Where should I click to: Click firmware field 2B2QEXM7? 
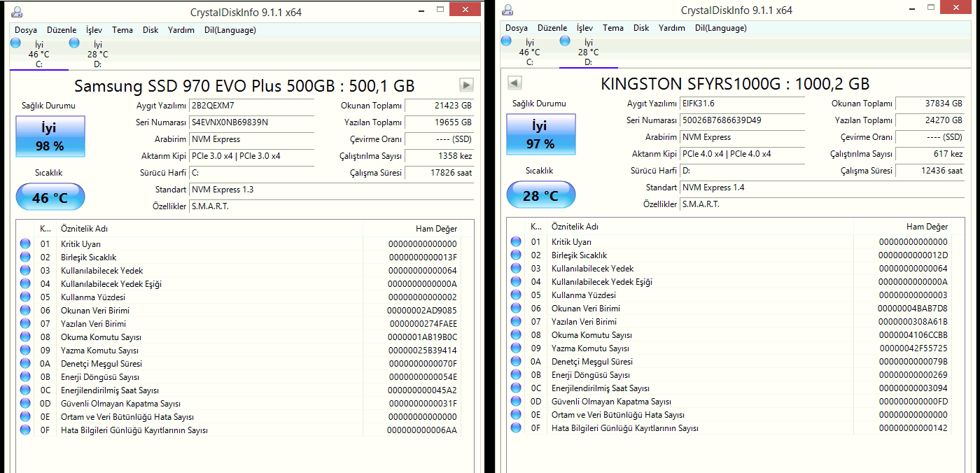click(x=252, y=106)
